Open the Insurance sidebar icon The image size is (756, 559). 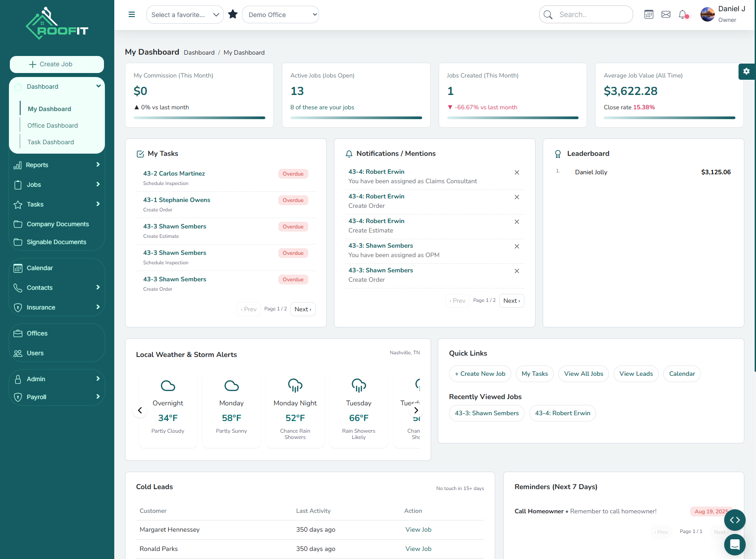[18, 307]
